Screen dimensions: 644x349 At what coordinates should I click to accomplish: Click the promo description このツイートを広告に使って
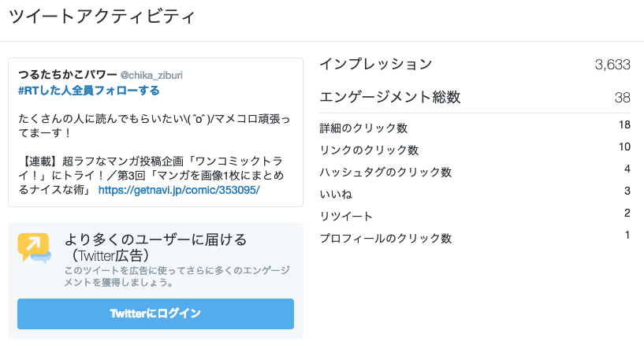tap(177, 277)
